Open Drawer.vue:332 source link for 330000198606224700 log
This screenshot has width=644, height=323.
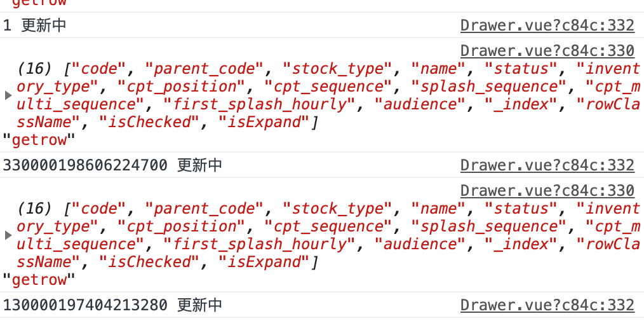tap(547, 165)
